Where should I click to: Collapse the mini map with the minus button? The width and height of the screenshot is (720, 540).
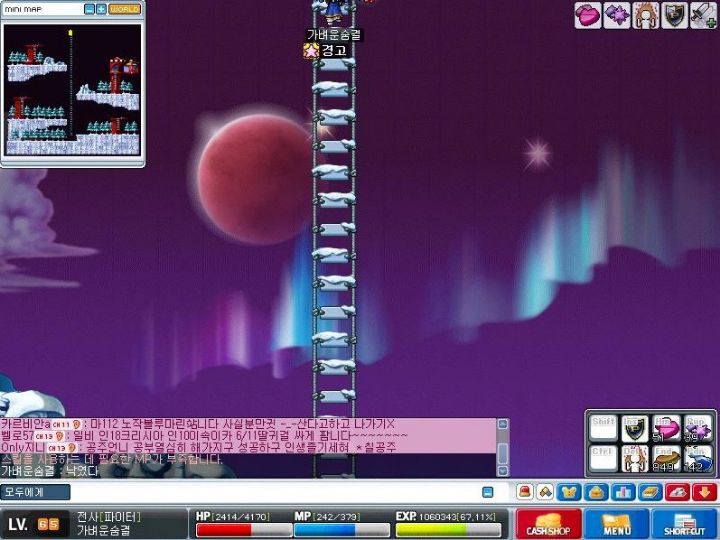[90, 9]
